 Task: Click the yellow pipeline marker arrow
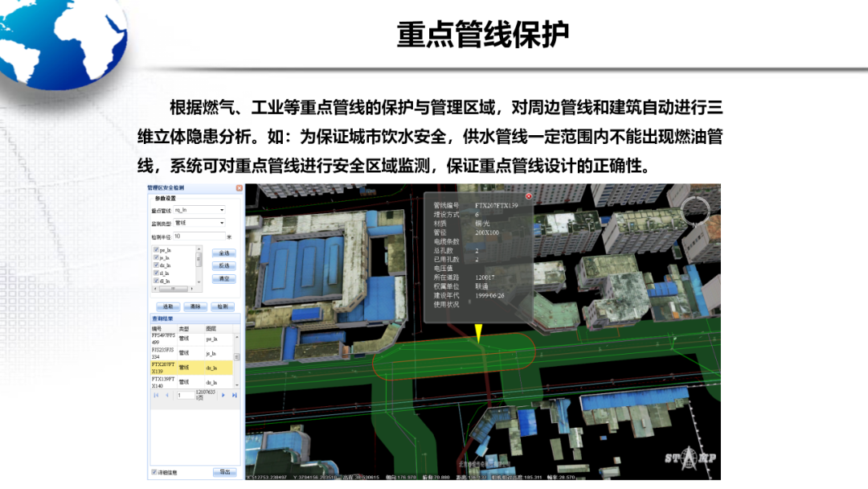click(478, 333)
